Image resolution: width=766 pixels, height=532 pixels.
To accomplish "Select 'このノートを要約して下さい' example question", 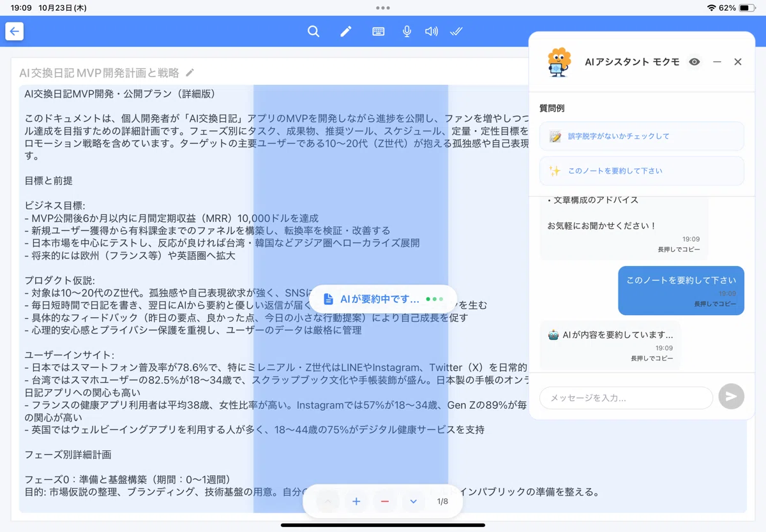I will pyautogui.click(x=642, y=171).
